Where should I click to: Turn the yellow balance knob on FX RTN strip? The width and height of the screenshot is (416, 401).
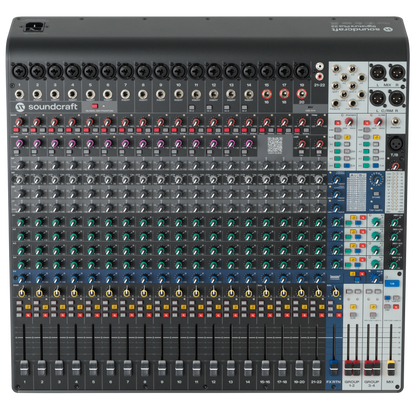coord(336,293)
